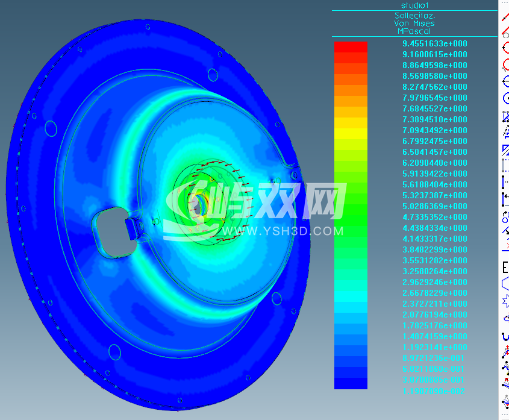Screen dimensions: 509x420
Task: Pick the blue U-shaped spline tool
Action: pos(505,336)
